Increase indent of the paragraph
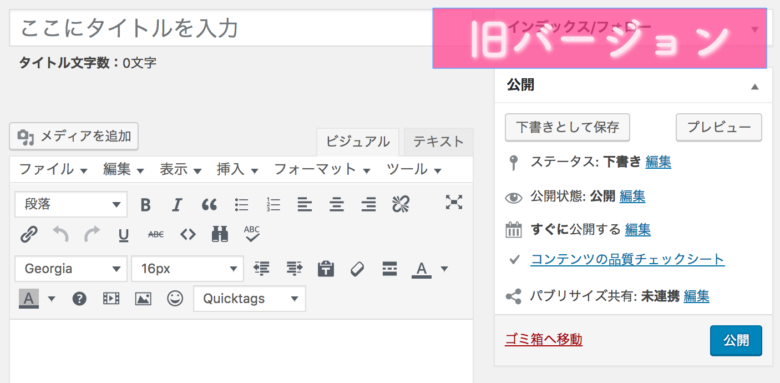Viewport: 780px width, 383px height. [x=294, y=269]
